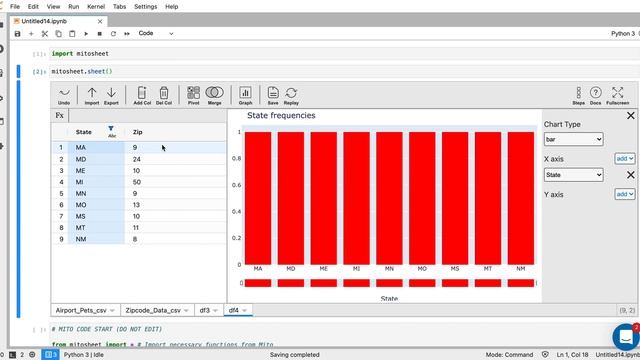Open the Y axis add dropdown
The width and height of the screenshot is (640, 360).
[624, 194]
